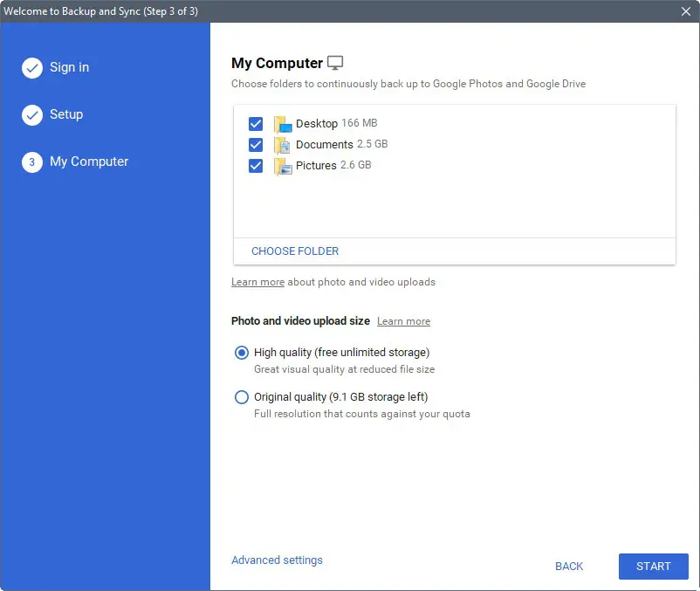Click the step 3 number circle
The height and width of the screenshot is (591, 700).
coord(32,162)
